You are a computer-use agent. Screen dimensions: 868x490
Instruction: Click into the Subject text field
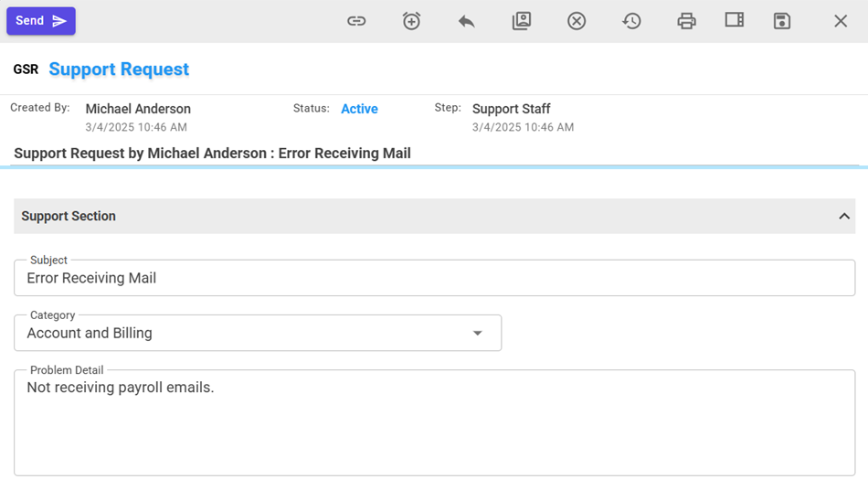click(434, 279)
